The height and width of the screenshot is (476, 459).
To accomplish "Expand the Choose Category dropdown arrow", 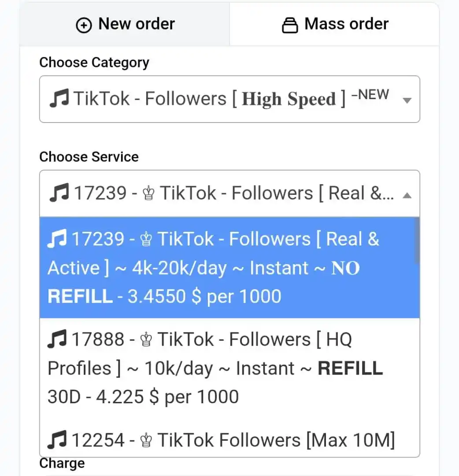I will [x=407, y=100].
